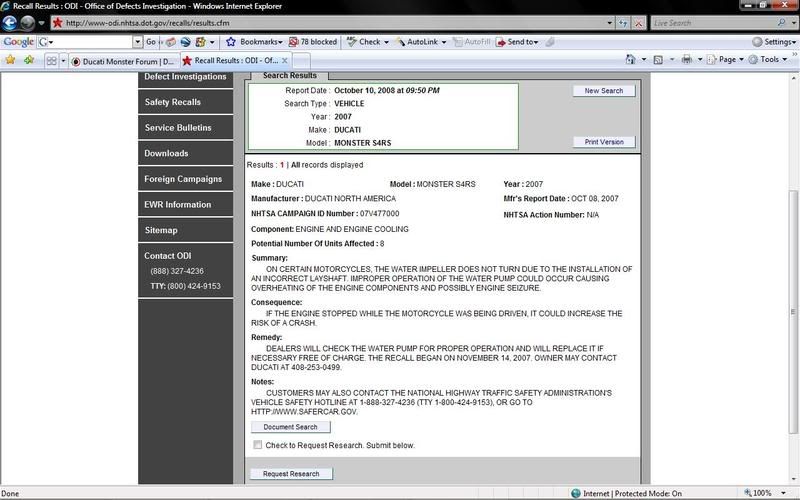Image resolution: width=800 pixels, height=500 pixels.
Task: Click the Print icon in command bar
Action: 686,60
